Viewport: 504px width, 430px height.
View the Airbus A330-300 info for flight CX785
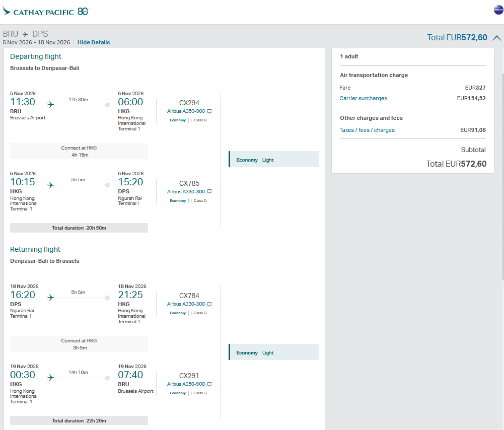coord(186,192)
